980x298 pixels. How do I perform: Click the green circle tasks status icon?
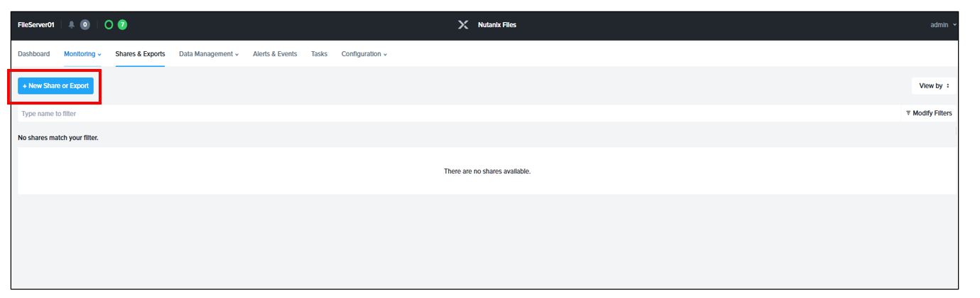109,25
